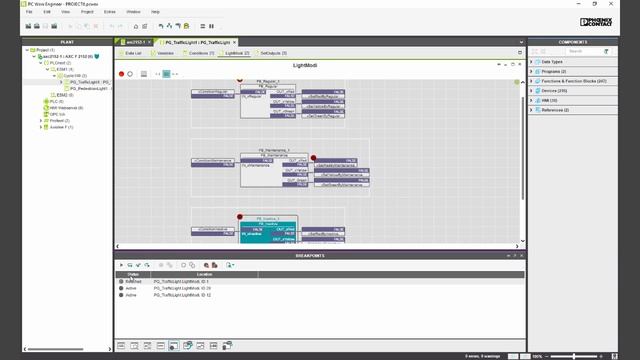Click the first open-project toolbar icon
Screen dimensions: 640x360
28,26
